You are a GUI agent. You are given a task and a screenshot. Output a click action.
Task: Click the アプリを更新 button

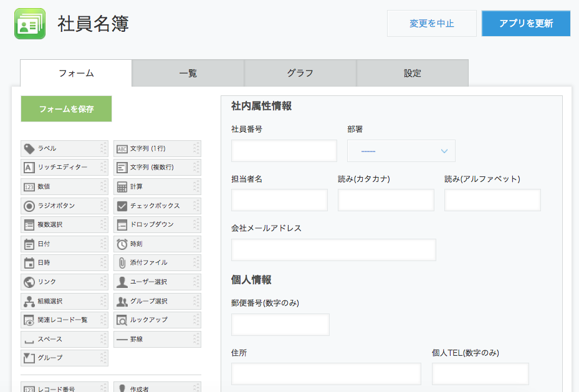click(x=526, y=23)
